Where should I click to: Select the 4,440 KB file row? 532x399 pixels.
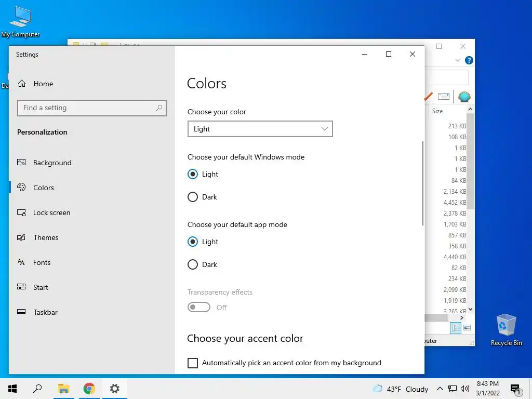(x=455, y=257)
